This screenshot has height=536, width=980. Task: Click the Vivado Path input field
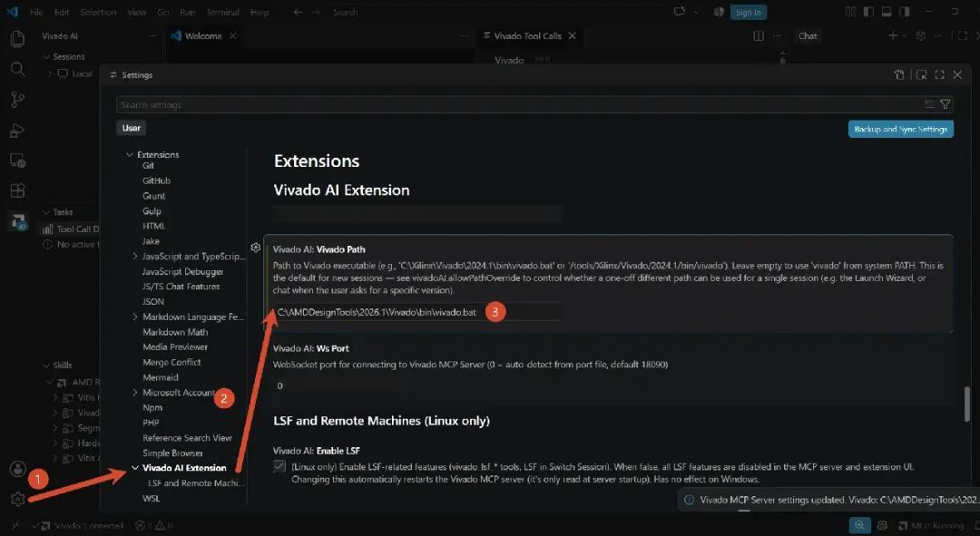pyautogui.click(x=417, y=312)
